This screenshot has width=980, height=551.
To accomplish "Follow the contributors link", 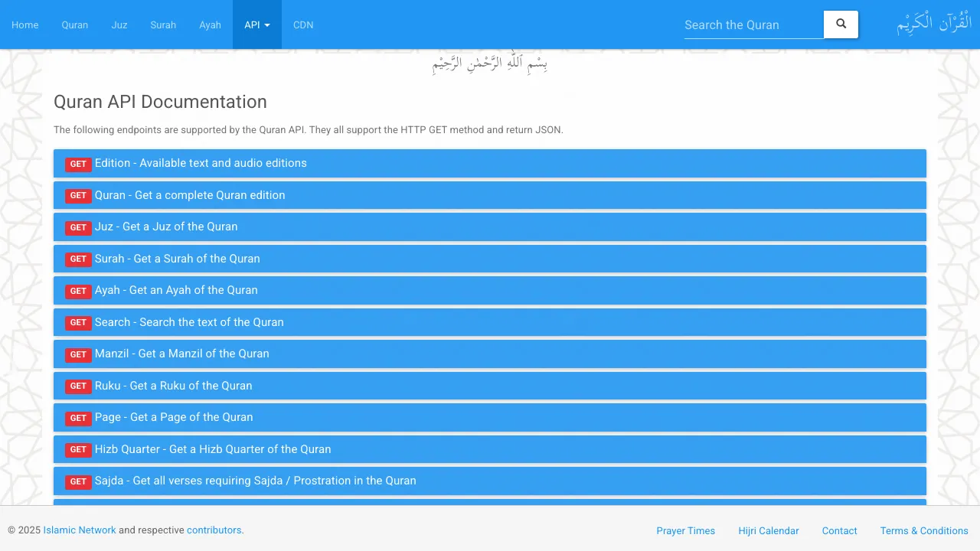I will [214, 530].
